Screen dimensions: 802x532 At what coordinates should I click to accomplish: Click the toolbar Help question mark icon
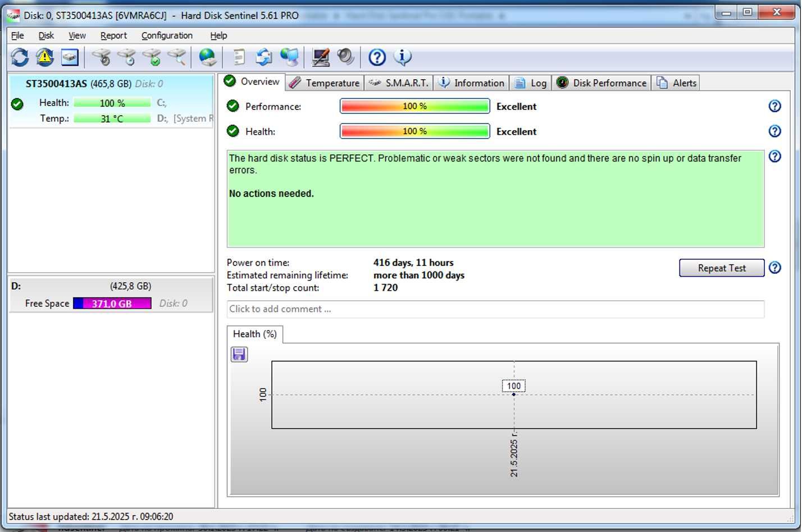377,57
